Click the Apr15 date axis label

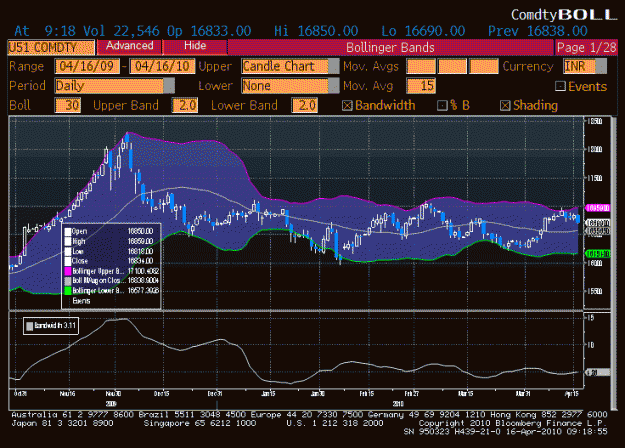[x=572, y=394]
